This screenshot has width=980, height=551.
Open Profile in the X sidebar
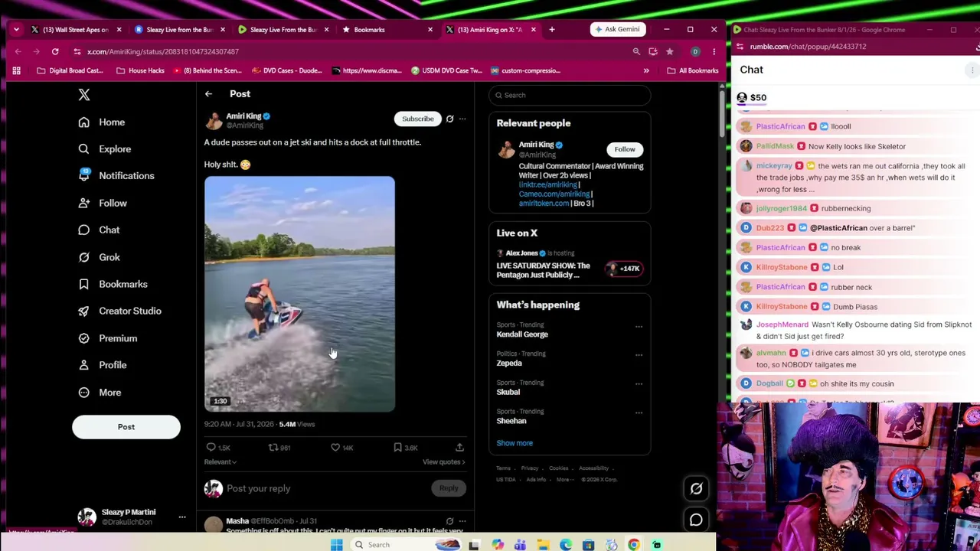click(103, 365)
